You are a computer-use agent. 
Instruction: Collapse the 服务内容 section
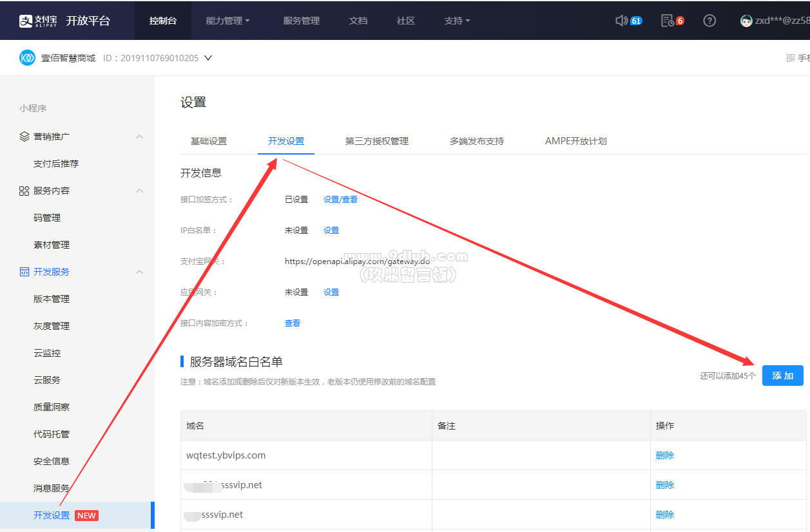pyautogui.click(x=139, y=191)
